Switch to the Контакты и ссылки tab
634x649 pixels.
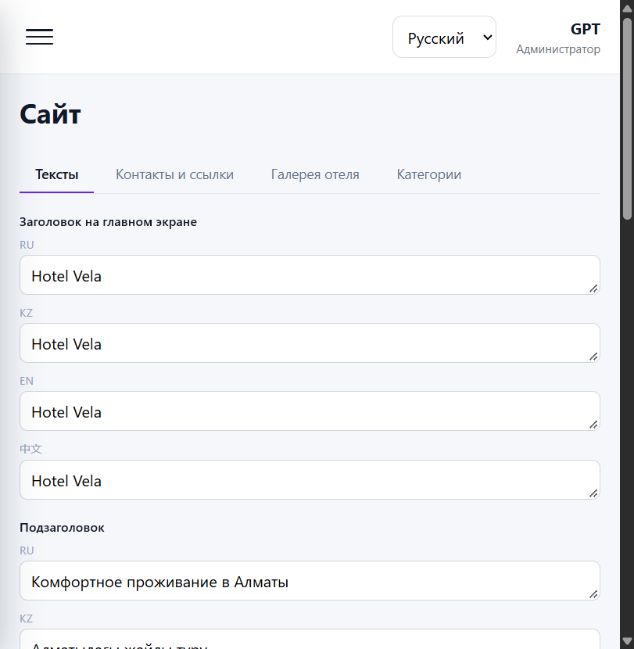[x=175, y=174]
